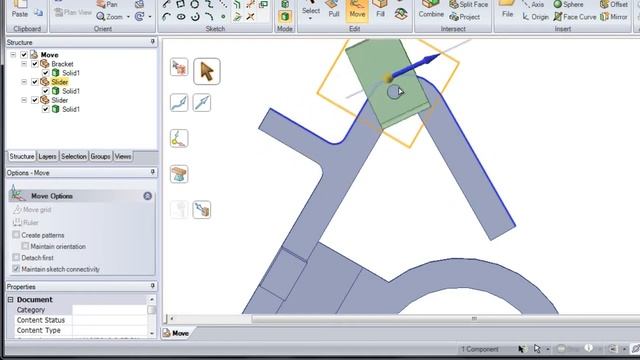640x360 pixels.
Task: Click the Ruler option
Action: tap(26, 222)
